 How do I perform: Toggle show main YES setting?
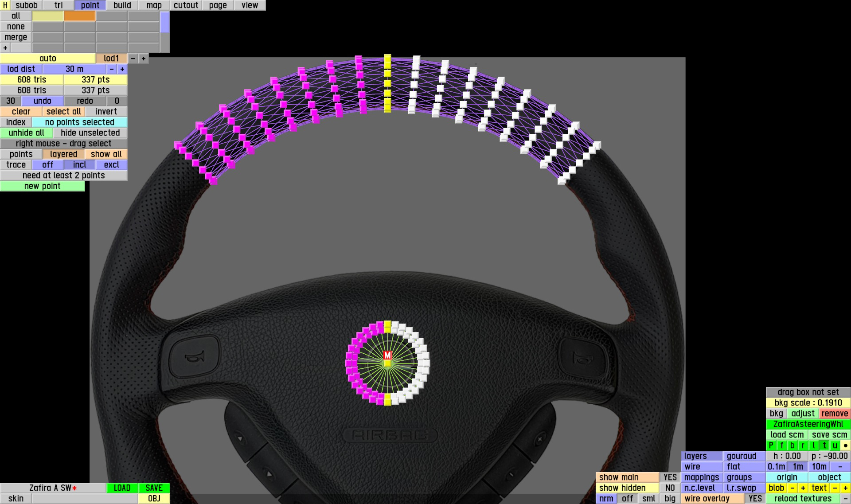(x=670, y=477)
